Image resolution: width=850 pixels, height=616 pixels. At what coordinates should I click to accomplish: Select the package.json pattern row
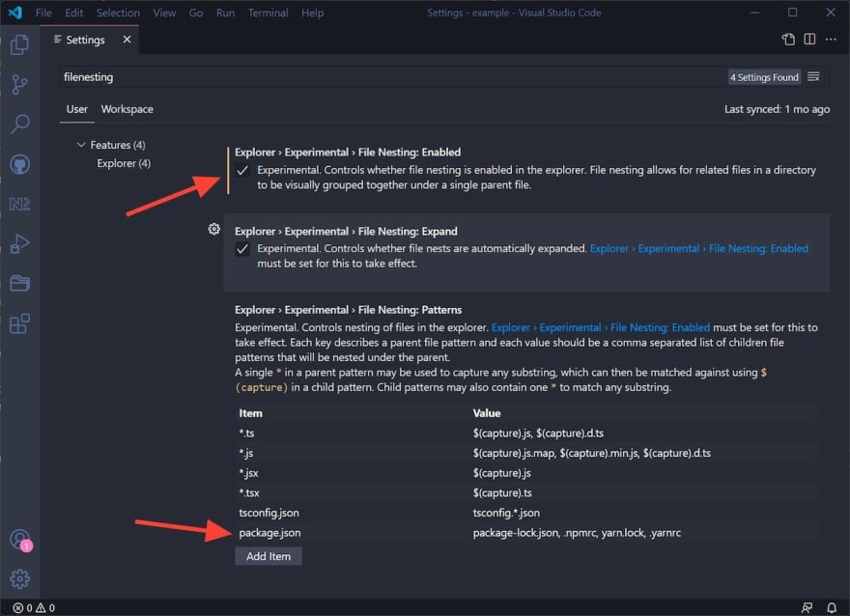pos(525,533)
